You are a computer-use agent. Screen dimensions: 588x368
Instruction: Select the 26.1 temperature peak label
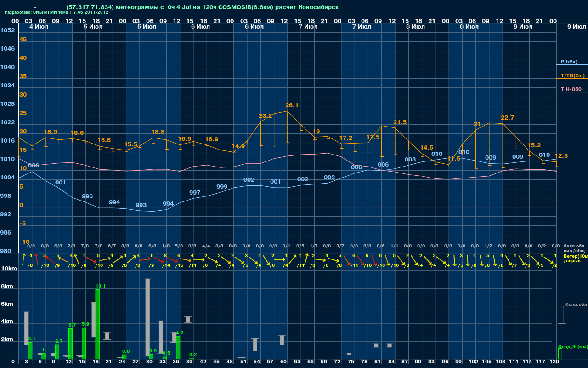point(292,105)
